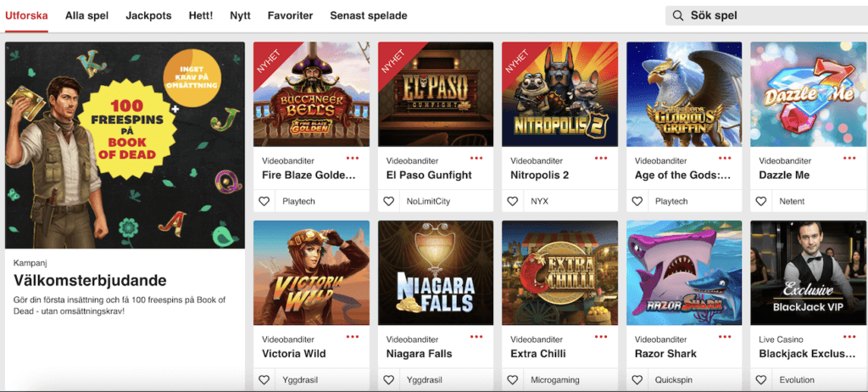The image size is (868, 392).
Task: Mark Niagara Falls as favorite
Action: pyautogui.click(x=388, y=380)
